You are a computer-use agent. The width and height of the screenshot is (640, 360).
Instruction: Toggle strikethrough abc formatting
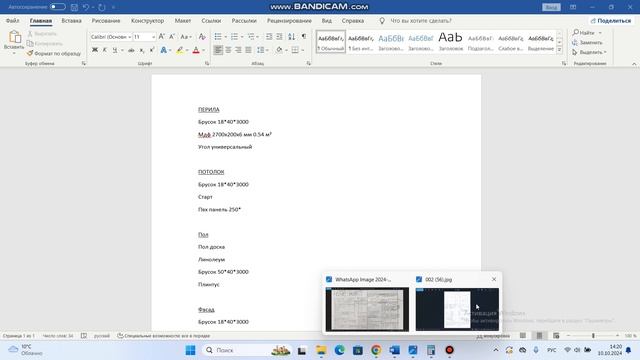pyautogui.click(x=131, y=50)
